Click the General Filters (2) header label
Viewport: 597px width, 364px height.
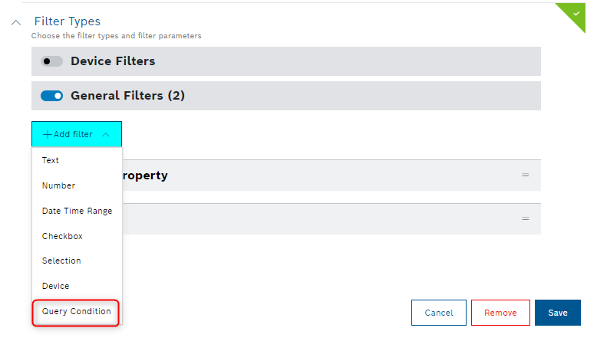point(127,96)
